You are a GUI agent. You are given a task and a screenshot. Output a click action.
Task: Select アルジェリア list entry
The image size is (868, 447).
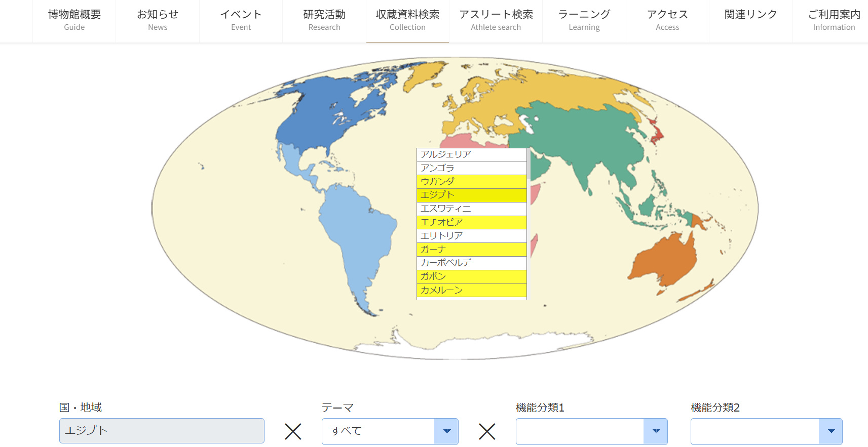point(471,154)
